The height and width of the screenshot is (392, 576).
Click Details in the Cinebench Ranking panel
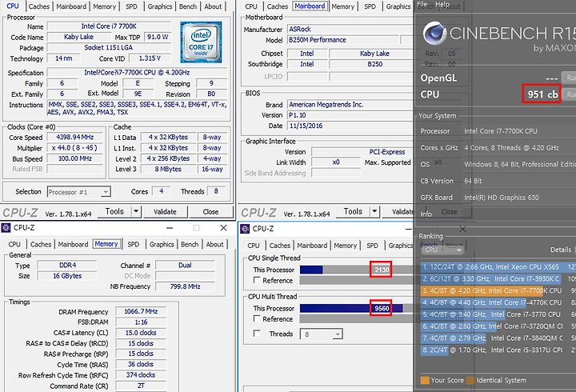click(x=561, y=250)
